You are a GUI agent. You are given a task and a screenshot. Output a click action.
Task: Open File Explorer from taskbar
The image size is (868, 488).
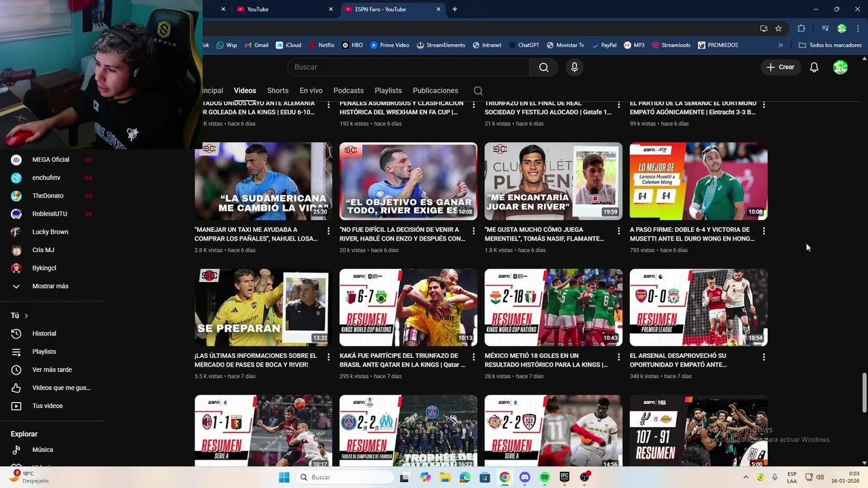(445, 477)
